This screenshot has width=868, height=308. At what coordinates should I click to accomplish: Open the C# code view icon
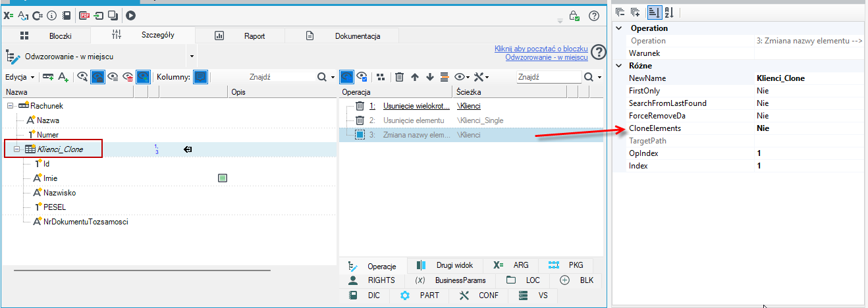(x=38, y=15)
